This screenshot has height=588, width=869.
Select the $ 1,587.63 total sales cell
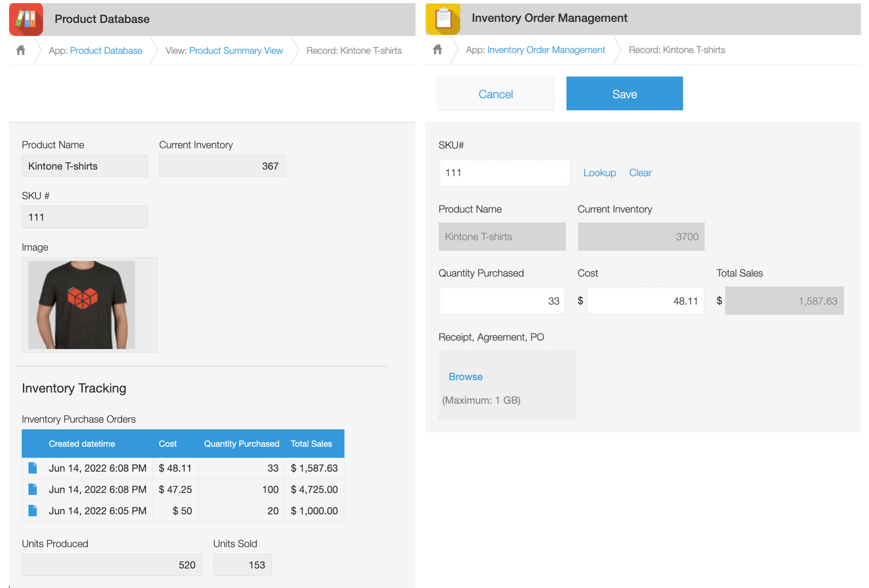(x=314, y=468)
